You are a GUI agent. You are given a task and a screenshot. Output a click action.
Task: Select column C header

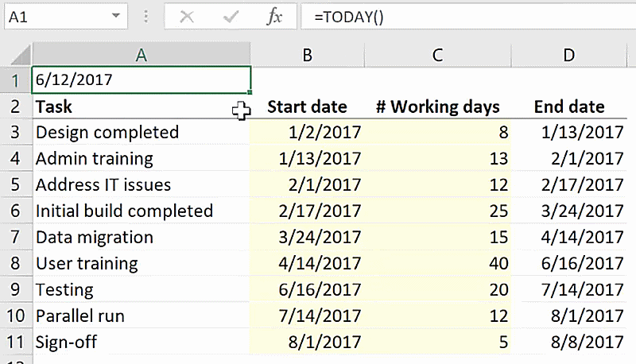tap(437, 54)
